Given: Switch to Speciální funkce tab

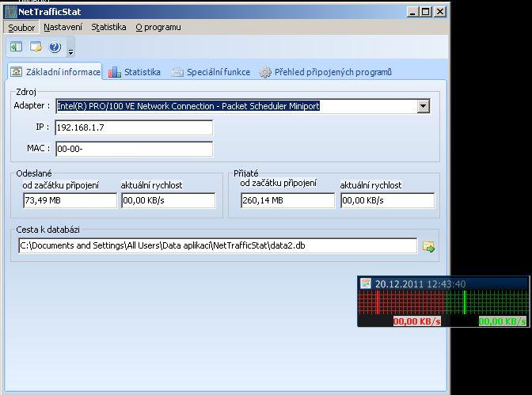Looking at the screenshot, I should (211, 72).
